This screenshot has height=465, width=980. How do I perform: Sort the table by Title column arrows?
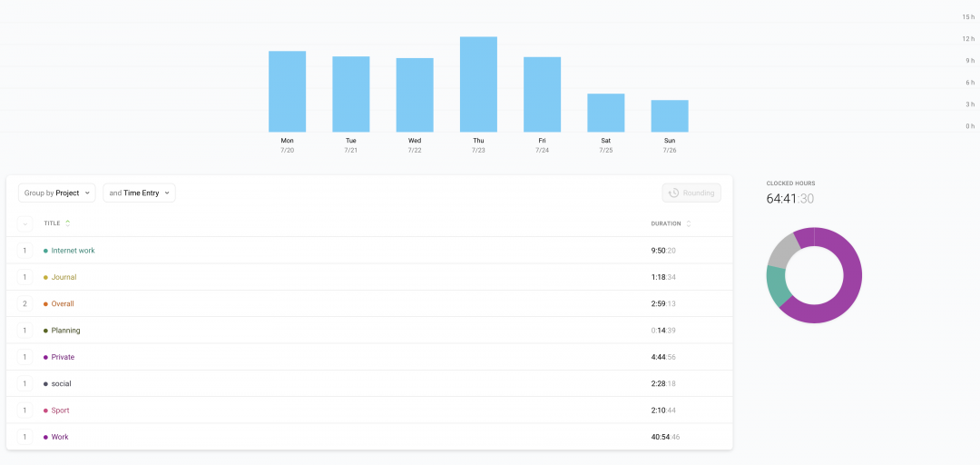(68, 223)
